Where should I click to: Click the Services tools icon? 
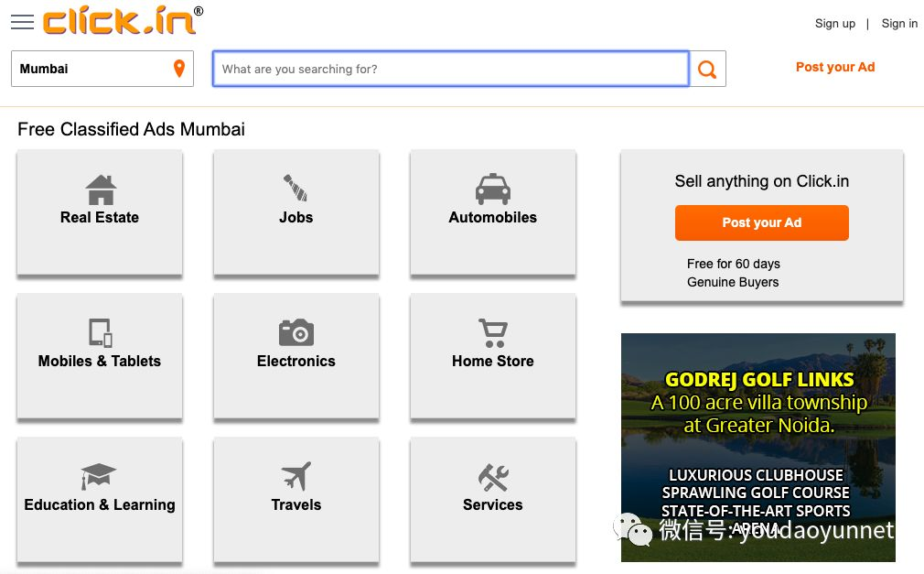coord(492,476)
